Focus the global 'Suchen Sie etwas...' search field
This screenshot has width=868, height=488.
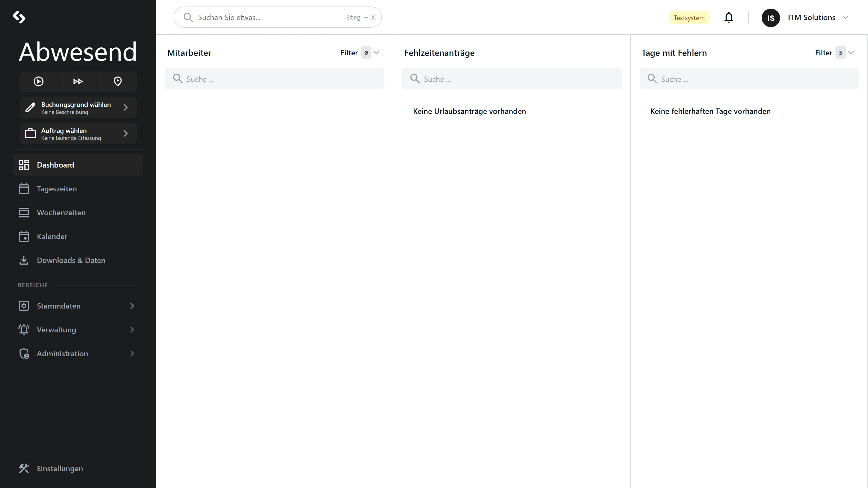pos(277,17)
